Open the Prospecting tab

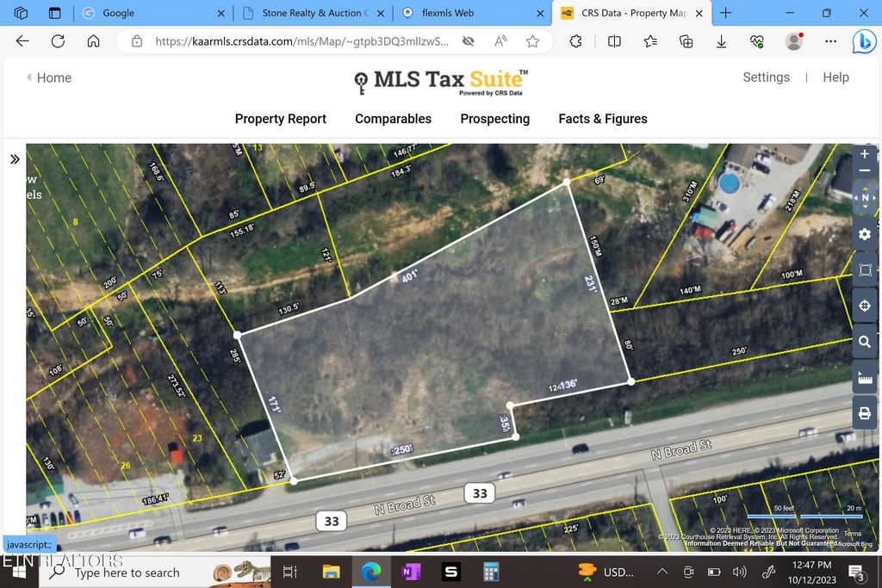coord(494,119)
